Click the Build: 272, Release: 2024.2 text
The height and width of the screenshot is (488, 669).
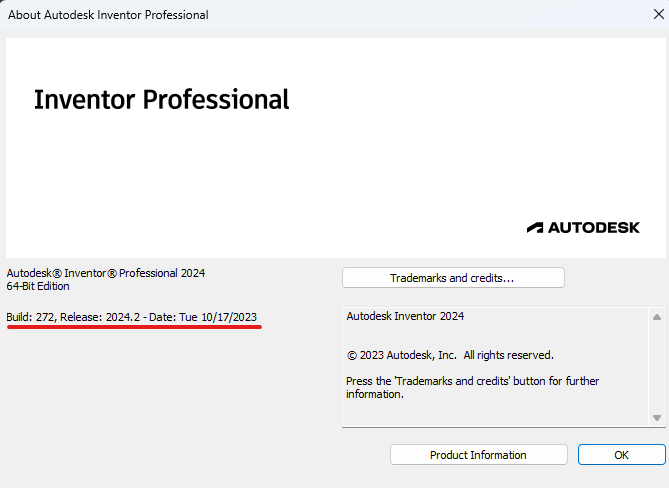point(131,317)
